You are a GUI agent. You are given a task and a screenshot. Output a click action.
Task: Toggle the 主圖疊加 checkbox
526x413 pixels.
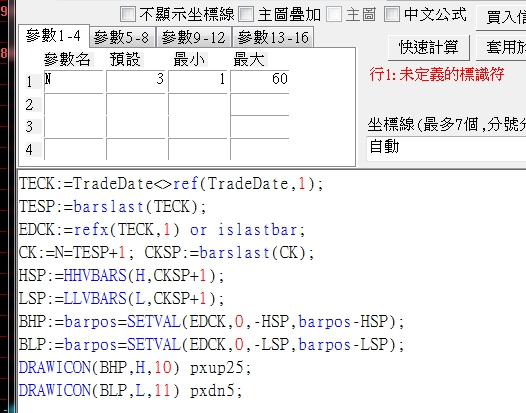click(x=246, y=14)
